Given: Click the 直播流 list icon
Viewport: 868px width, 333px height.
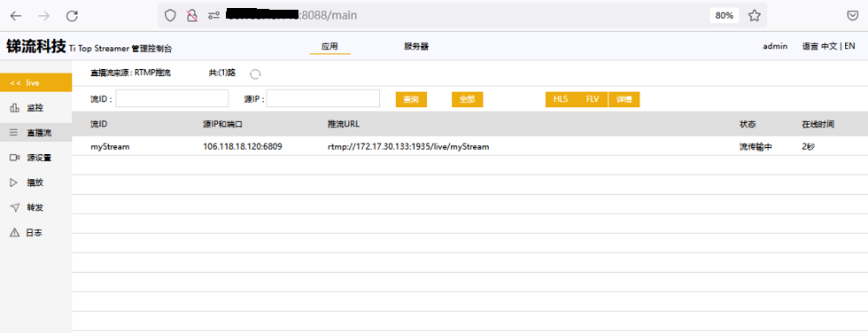Looking at the screenshot, I should click(x=14, y=133).
